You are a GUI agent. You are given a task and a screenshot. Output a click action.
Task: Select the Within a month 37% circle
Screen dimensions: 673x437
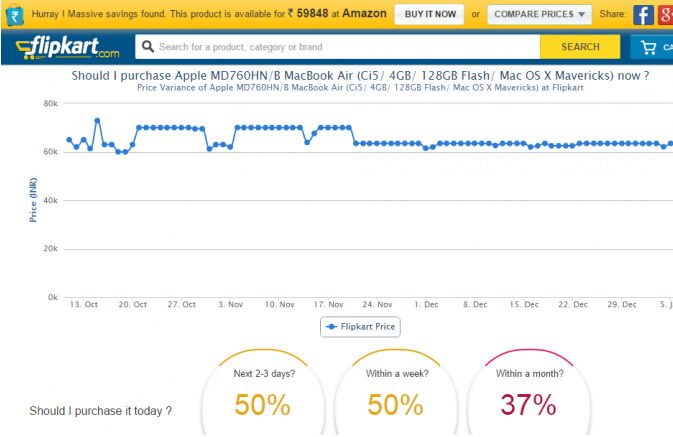tap(529, 393)
